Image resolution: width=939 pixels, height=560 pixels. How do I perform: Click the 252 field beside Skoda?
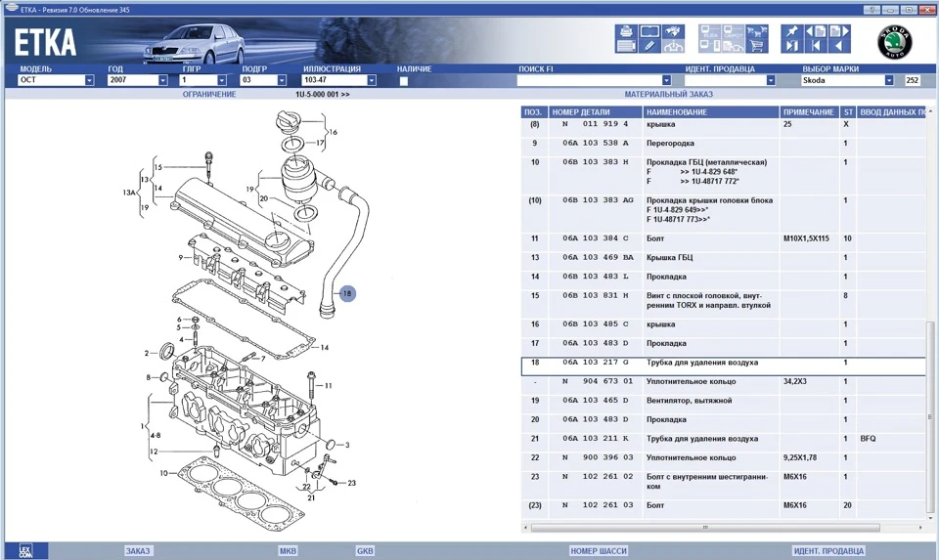[912, 80]
